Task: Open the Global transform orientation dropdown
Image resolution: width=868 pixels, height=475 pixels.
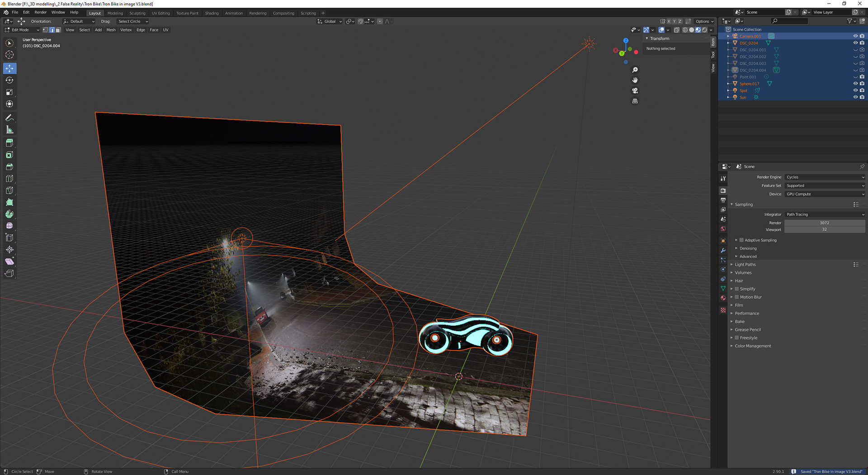Action: [x=330, y=21]
